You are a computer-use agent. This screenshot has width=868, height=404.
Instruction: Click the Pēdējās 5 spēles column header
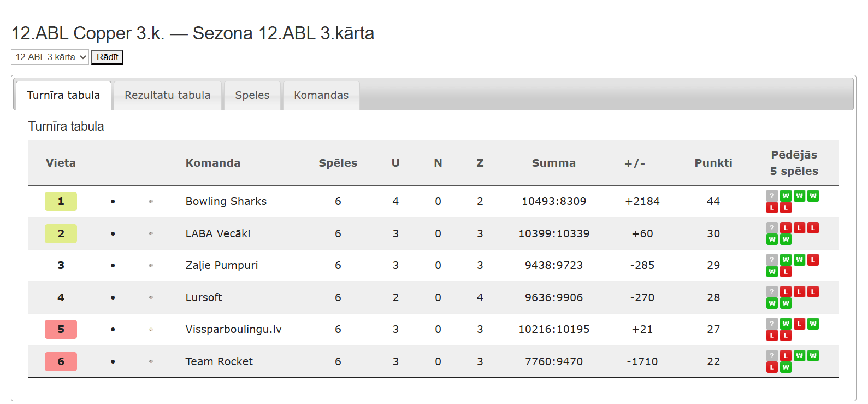tap(794, 163)
